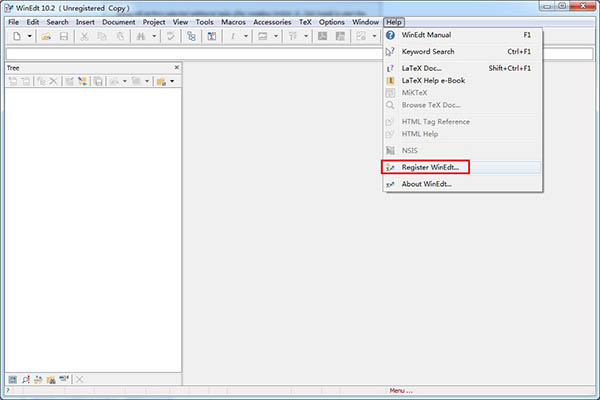Viewport: 600px width, 400px height.
Task: Expand the arrow beside the italic I icon
Action: [246, 36]
